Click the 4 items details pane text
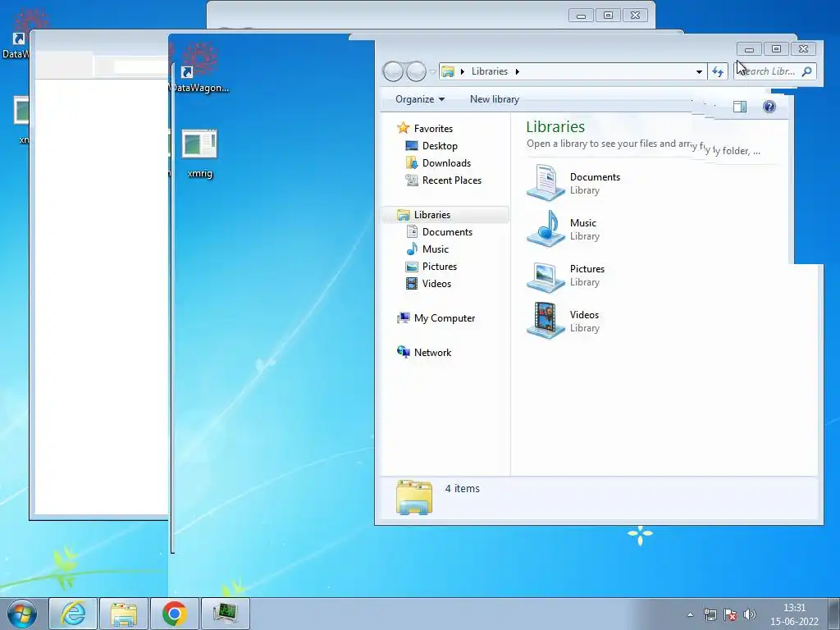Image resolution: width=840 pixels, height=630 pixels. pyautogui.click(x=463, y=489)
